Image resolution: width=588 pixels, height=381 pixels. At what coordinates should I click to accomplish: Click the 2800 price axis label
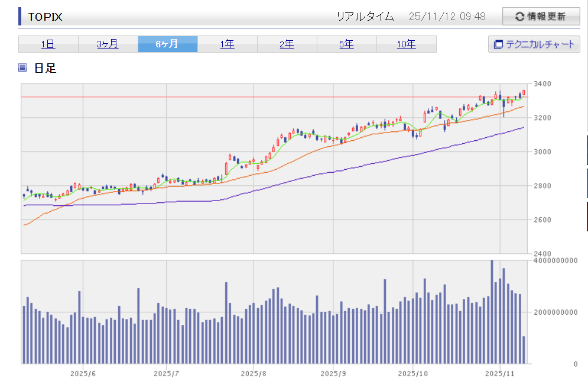pos(542,186)
